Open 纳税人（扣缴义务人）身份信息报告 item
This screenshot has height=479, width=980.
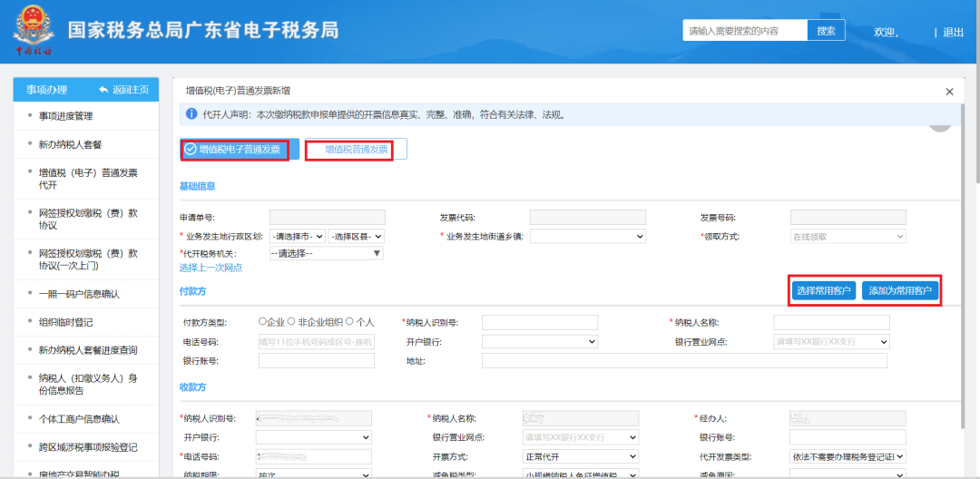pyautogui.click(x=88, y=384)
